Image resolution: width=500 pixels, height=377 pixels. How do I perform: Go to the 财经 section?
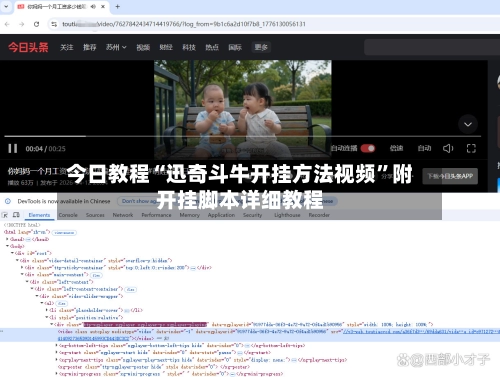click(166, 47)
